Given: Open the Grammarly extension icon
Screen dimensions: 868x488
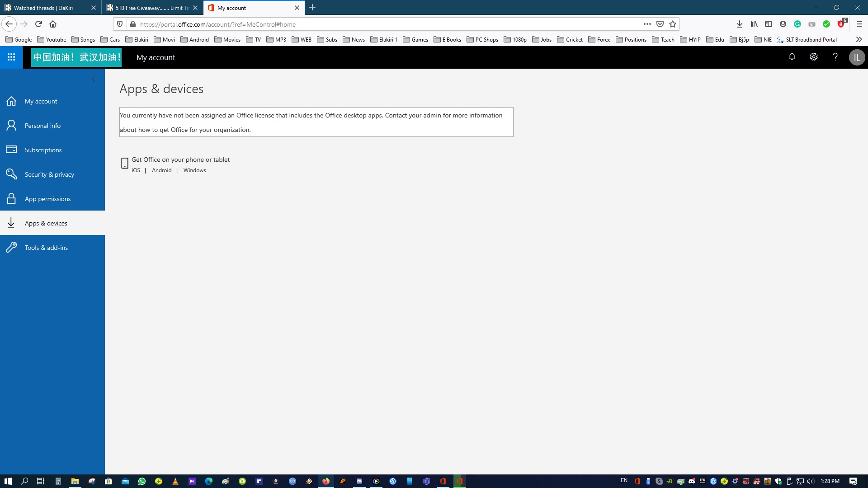Looking at the screenshot, I should pyautogui.click(x=797, y=24).
